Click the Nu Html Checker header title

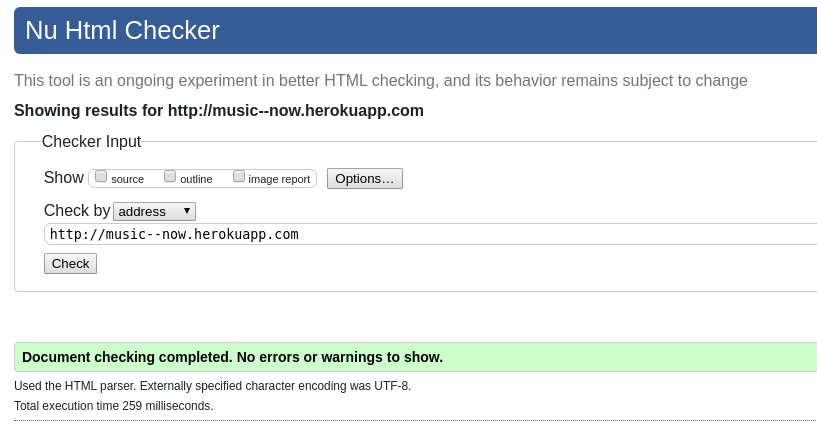click(x=122, y=30)
